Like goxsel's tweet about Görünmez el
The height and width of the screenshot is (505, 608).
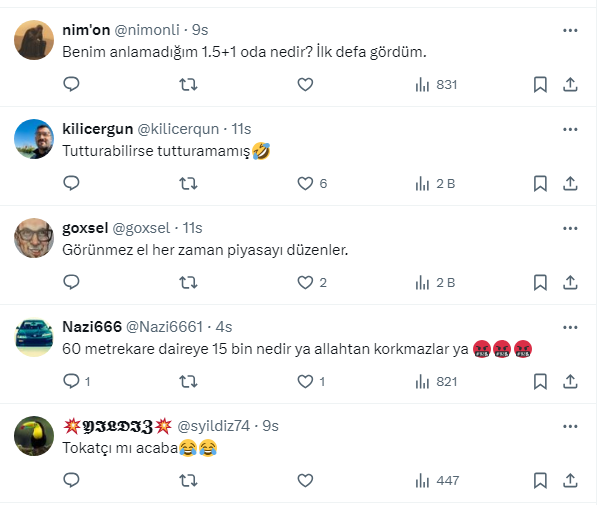click(x=306, y=283)
